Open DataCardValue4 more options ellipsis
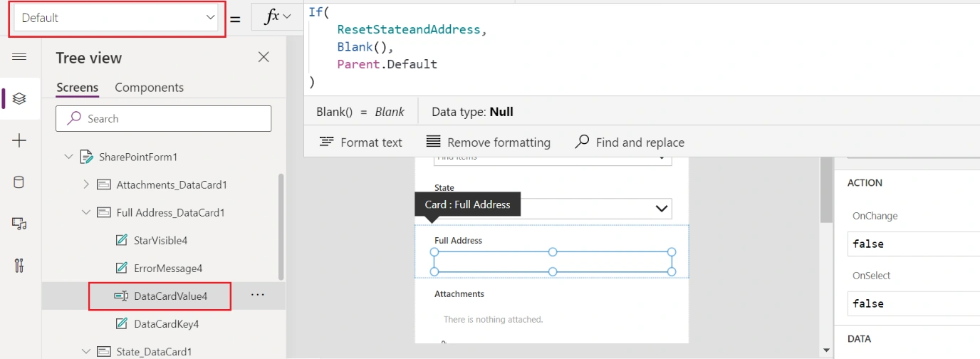The image size is (980, 359). coord(258,295)
